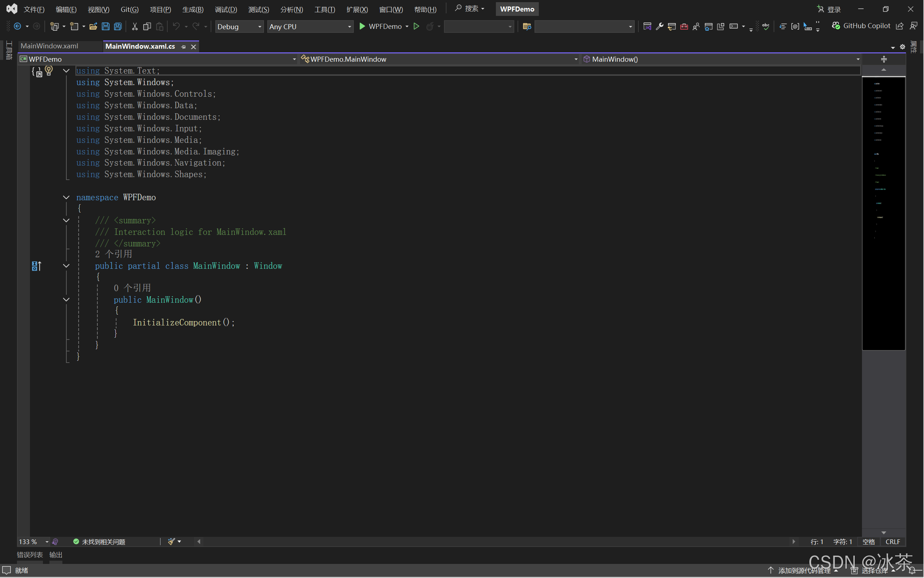Start without debugging using hollow play icon
Screen dimensions: 924x578
click(417, 26)
